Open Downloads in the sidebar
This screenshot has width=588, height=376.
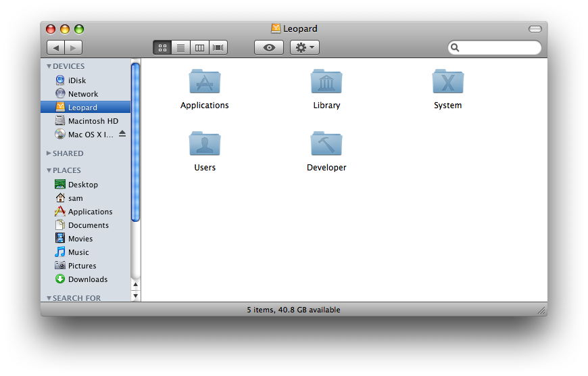click(86, 279)
